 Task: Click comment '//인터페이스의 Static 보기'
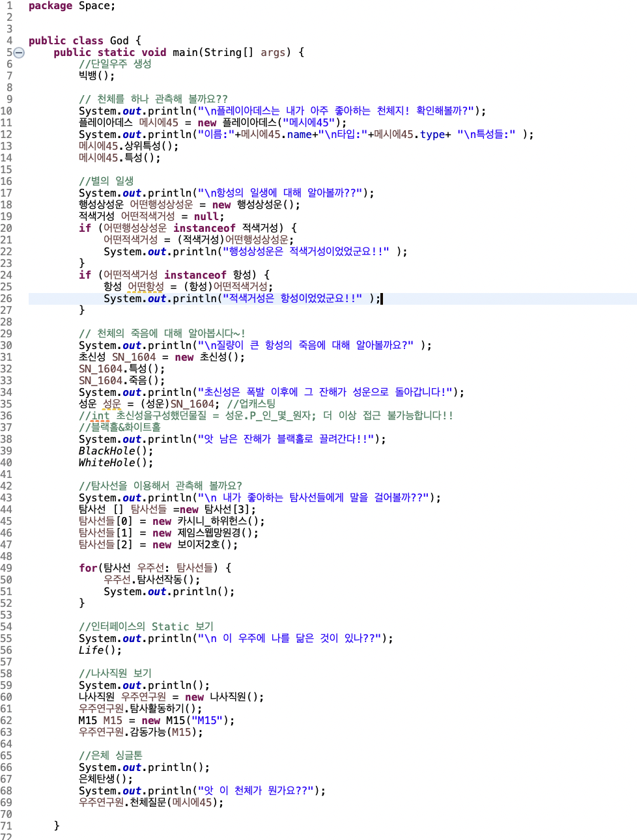tap(146, 627)
